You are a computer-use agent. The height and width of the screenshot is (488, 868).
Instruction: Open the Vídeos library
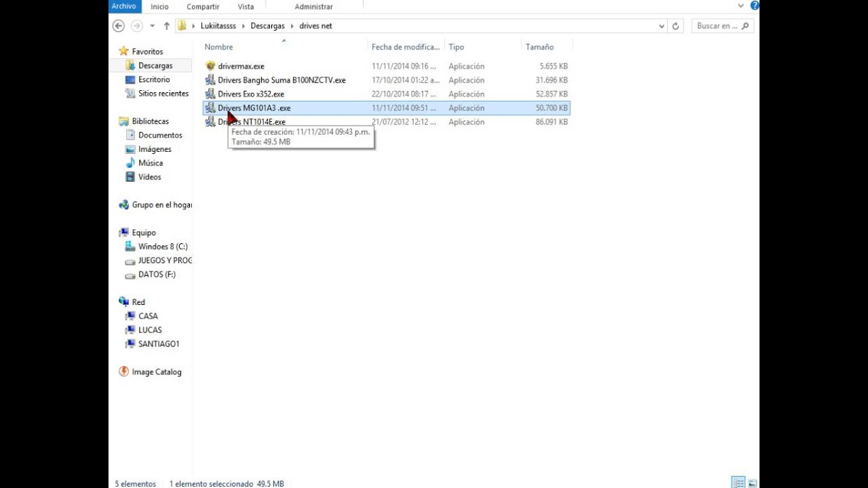(x=149, y=177)
